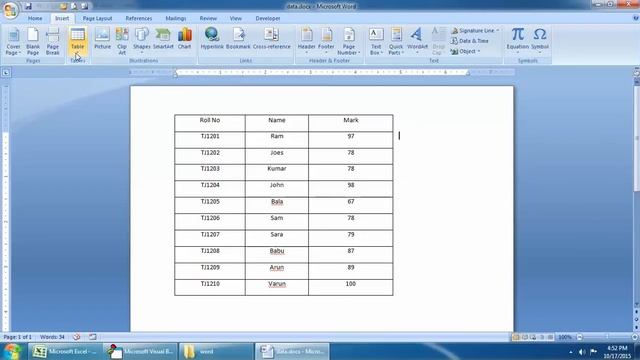The height and width of the screenshot is (360, 640).
Task: Switch to Draft view
Action: click(x=550, y=337)
